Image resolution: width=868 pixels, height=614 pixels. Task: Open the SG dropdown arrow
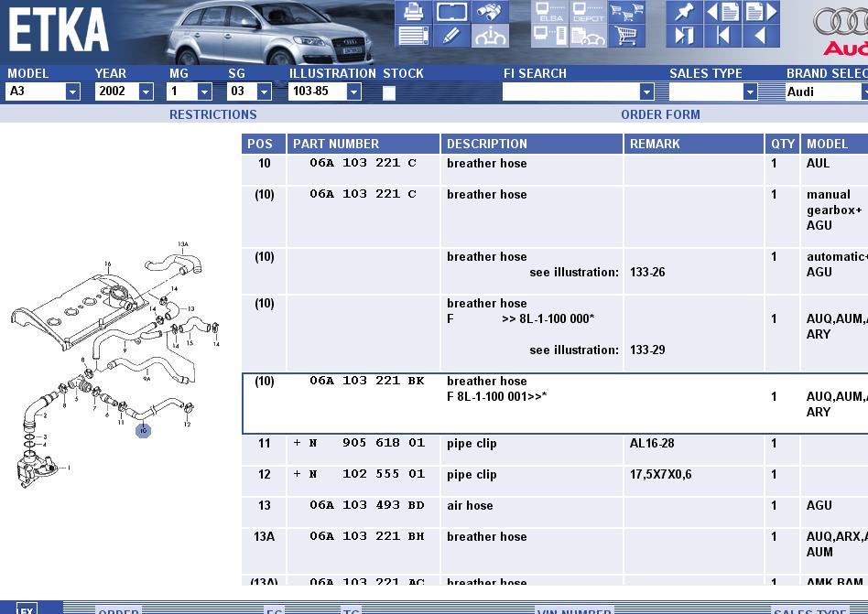click(x=264, y=92)
